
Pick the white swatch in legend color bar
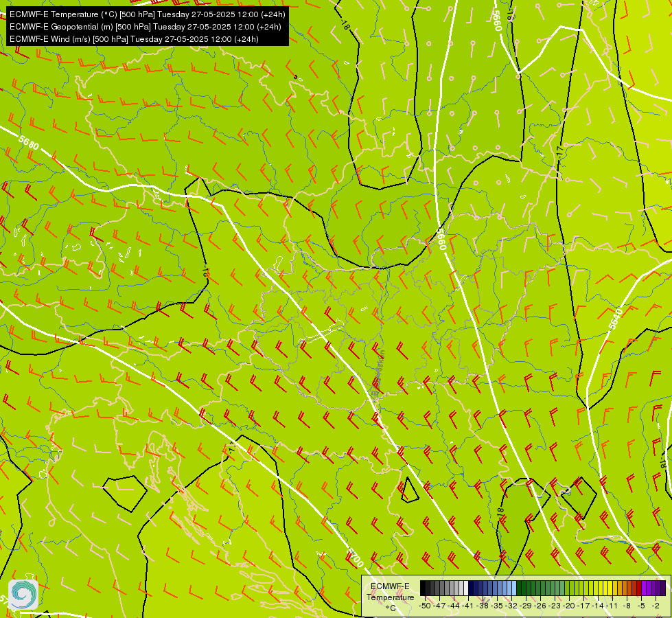pyautogui.click(x=466, y=588)
